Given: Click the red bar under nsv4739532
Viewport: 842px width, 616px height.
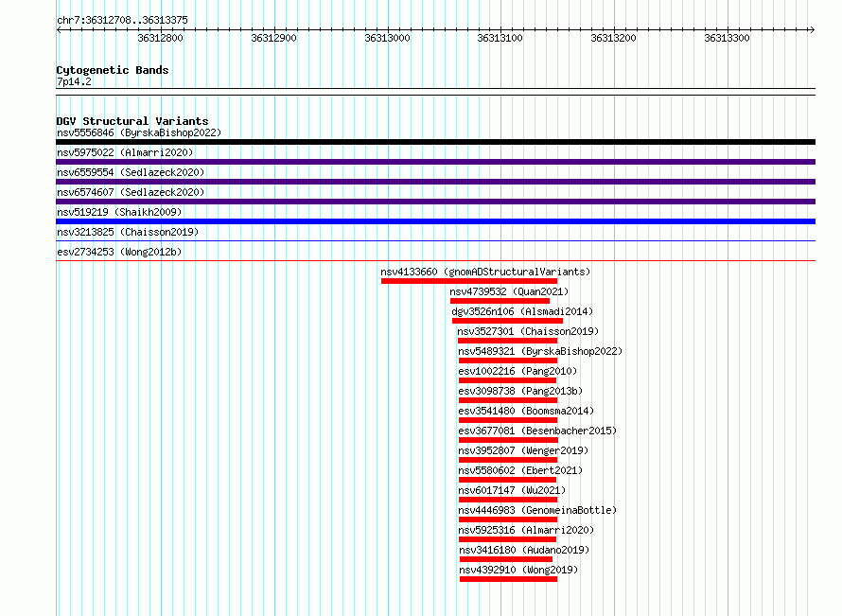Looking at the screenshot, I should [x=500, y=301].
